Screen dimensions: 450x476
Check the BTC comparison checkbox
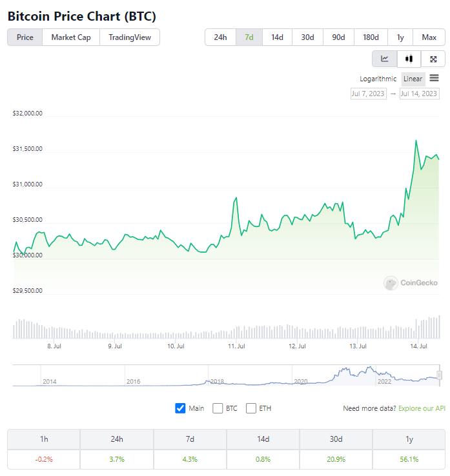(218, 408)
